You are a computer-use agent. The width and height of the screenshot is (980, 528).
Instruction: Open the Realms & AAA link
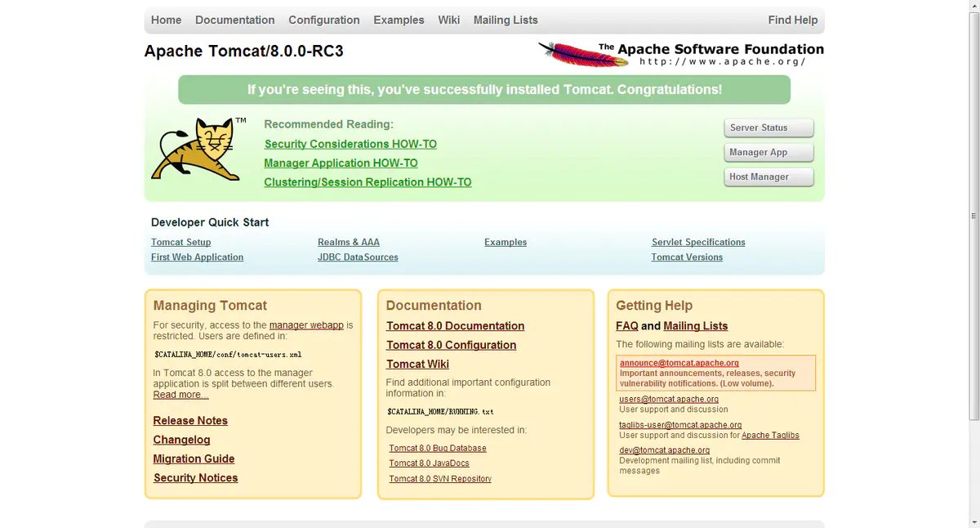click(349, 242)
